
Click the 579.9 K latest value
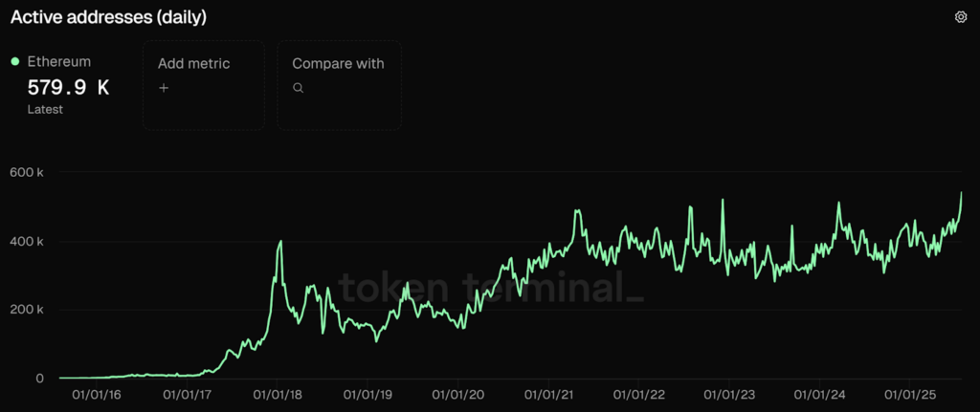click(x=68, y=88)
